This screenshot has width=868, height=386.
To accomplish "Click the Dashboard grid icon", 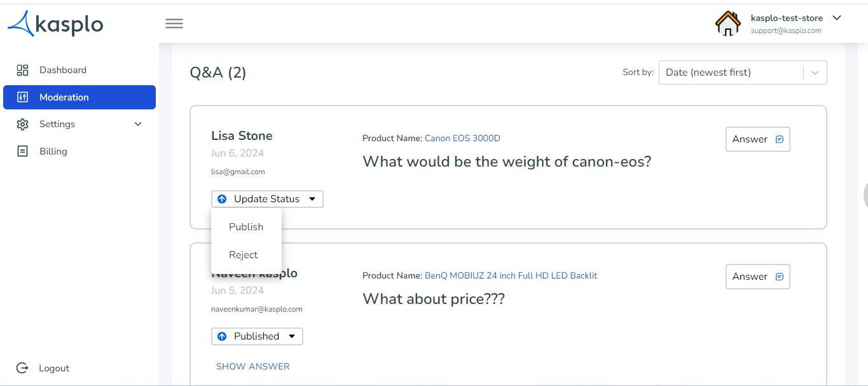I will [x=22, y=70].
